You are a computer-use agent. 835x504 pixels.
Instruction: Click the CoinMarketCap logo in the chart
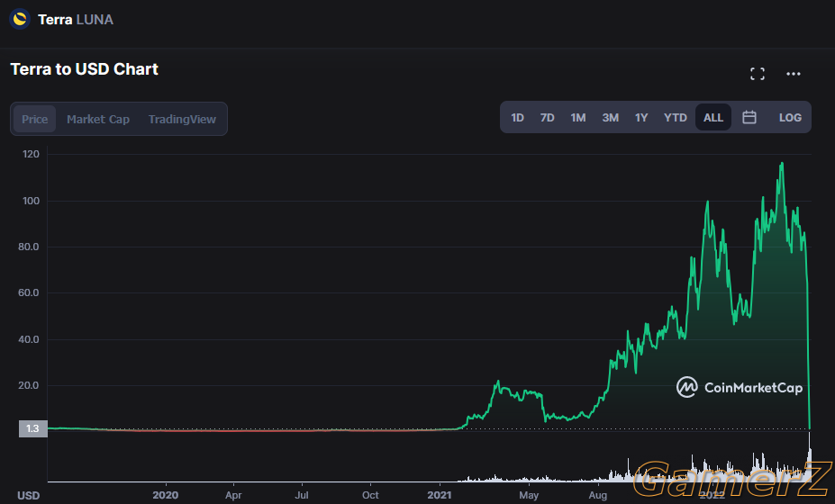pos(740,387)
